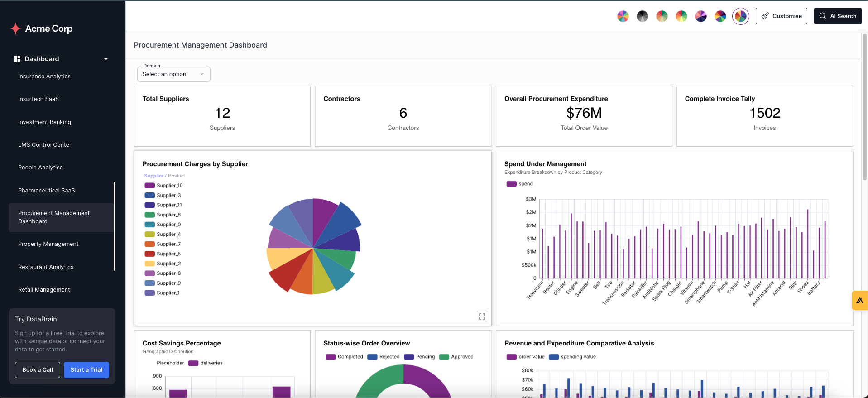Click the Overall Procurement Expenditure card
The width and height of the screenshot is (868, 398).
(584, 116)
